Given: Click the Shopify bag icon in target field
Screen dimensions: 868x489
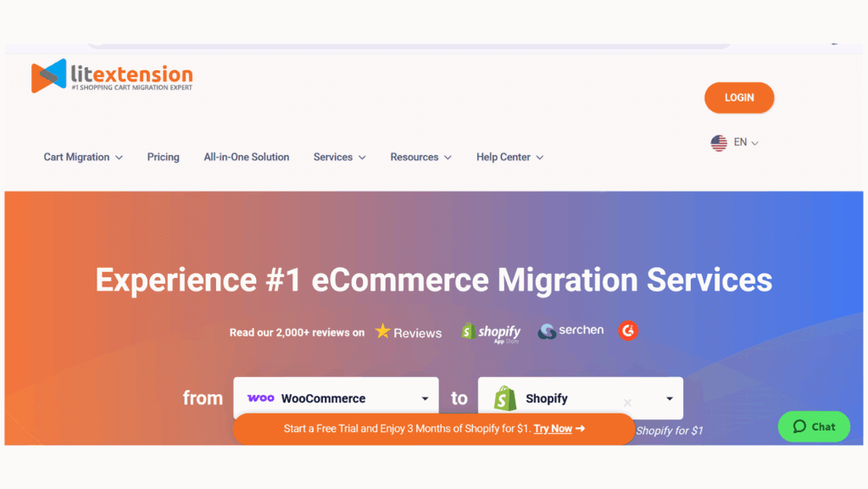Looking at the screenshot, I should pos(506,398).
